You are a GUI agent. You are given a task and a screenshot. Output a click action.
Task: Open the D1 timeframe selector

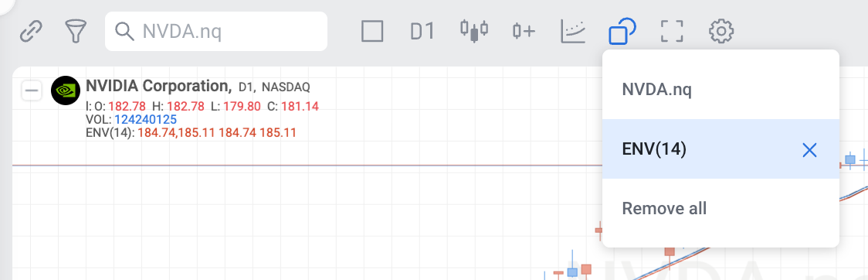click(422, 32)
